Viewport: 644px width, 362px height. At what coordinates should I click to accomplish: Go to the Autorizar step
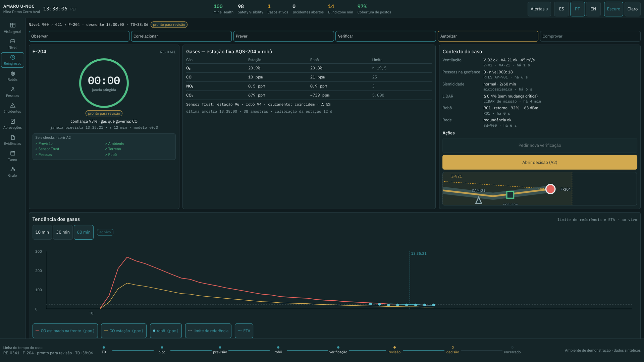click(x=488, y=36)
